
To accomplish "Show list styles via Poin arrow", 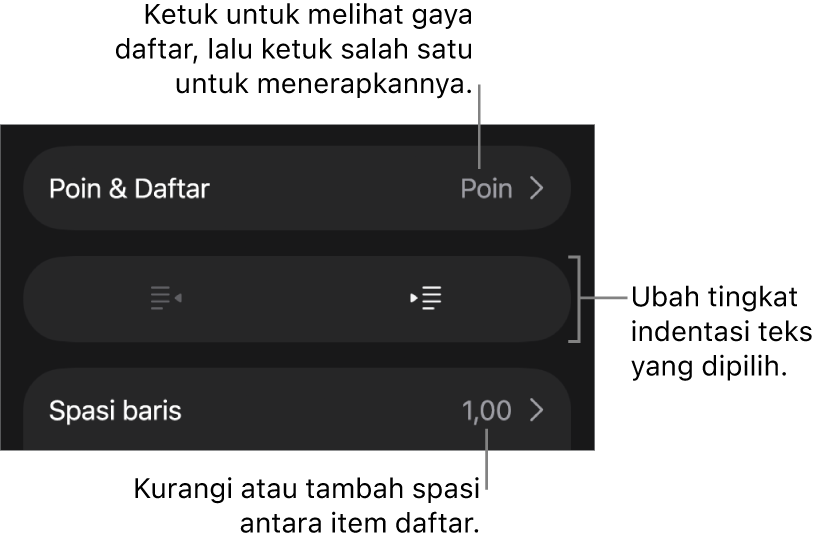I will (x=537, y=189).
